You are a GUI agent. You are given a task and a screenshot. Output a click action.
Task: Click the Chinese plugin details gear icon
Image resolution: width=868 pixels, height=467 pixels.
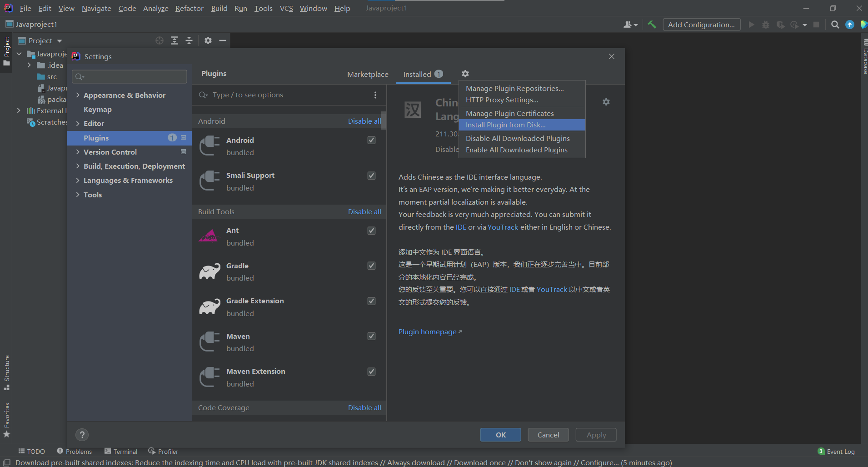coord(606,102)
